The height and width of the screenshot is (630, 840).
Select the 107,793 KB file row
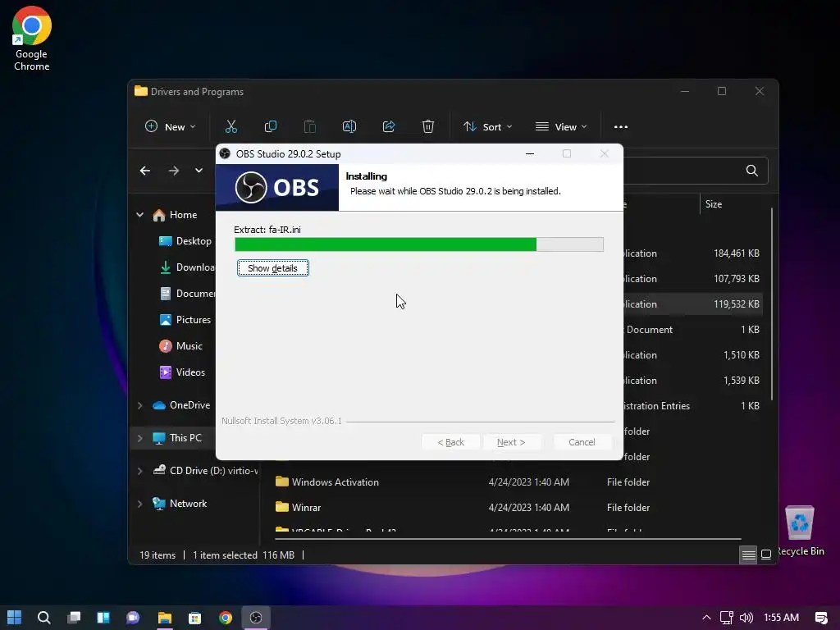click(692, 279)
